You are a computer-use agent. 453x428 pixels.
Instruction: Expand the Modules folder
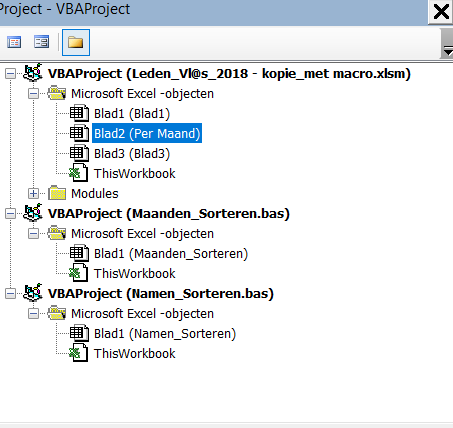tap(33, 194)
